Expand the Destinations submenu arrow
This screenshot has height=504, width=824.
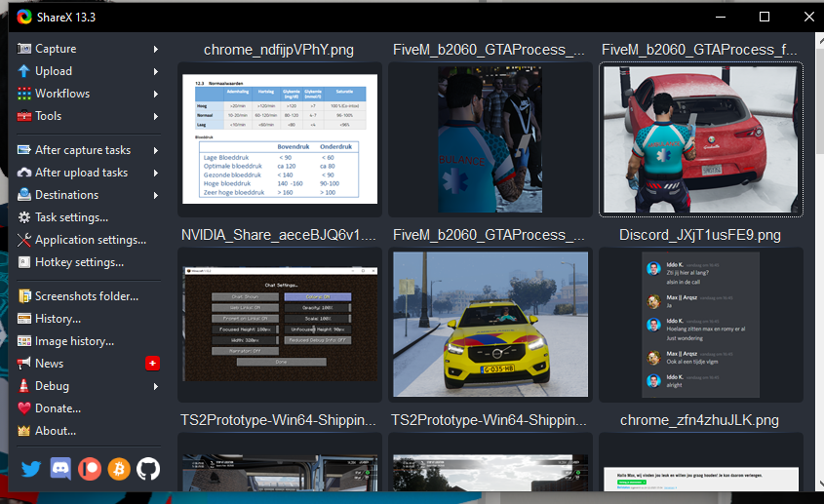pos(155,195)
